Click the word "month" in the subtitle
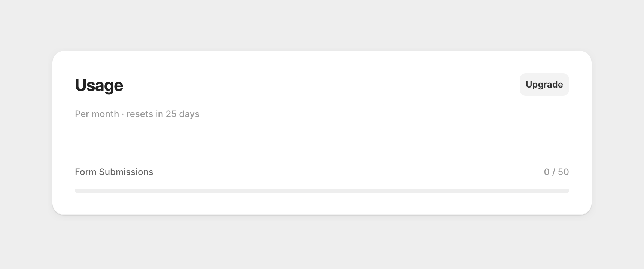Image resolution: width=644 pixels, height=269 pixels. tap(106, 114)
